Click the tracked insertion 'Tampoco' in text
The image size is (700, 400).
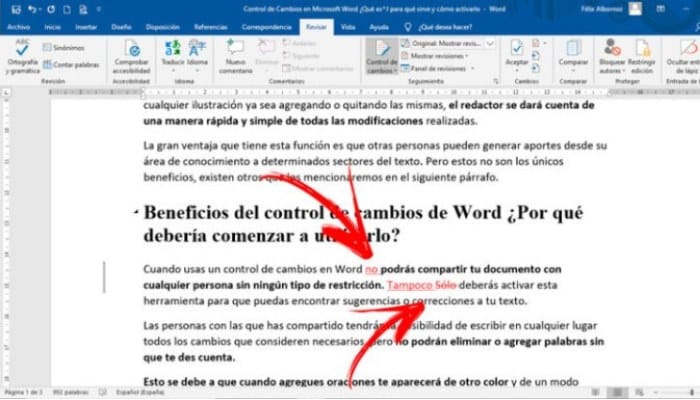tap(409, 285)
